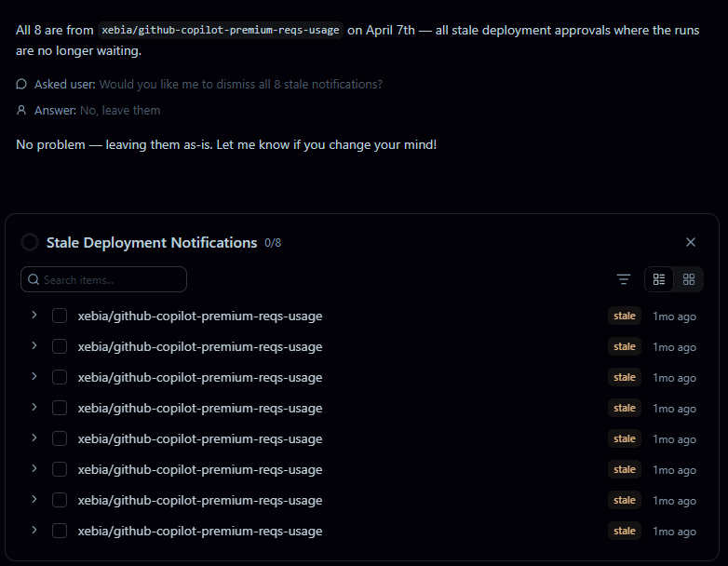Expand the seventh notification row chevron
728x566 pixels.
coord(34,499)
